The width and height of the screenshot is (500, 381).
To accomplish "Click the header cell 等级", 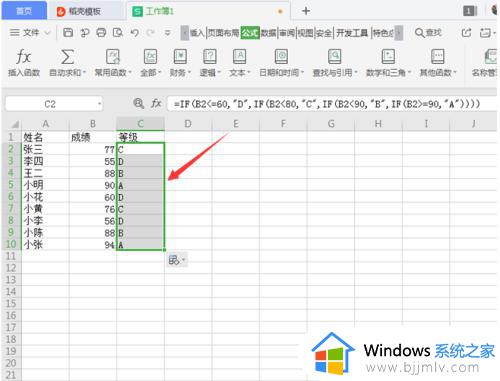I will click(140, 137).
